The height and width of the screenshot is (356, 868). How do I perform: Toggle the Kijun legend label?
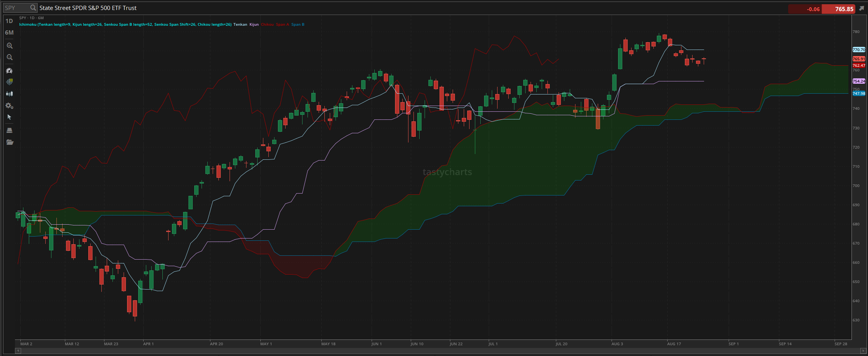click(254, 25)
